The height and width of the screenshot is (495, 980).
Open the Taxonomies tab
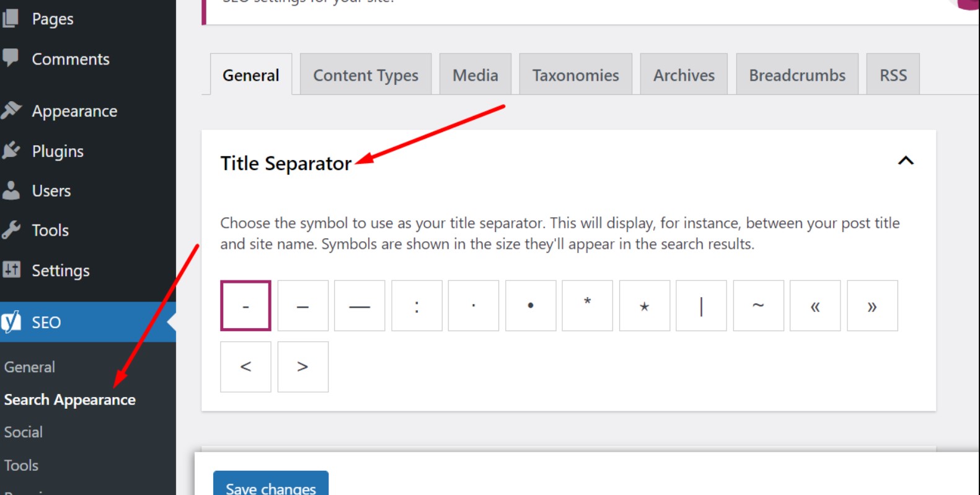point(575,75)
